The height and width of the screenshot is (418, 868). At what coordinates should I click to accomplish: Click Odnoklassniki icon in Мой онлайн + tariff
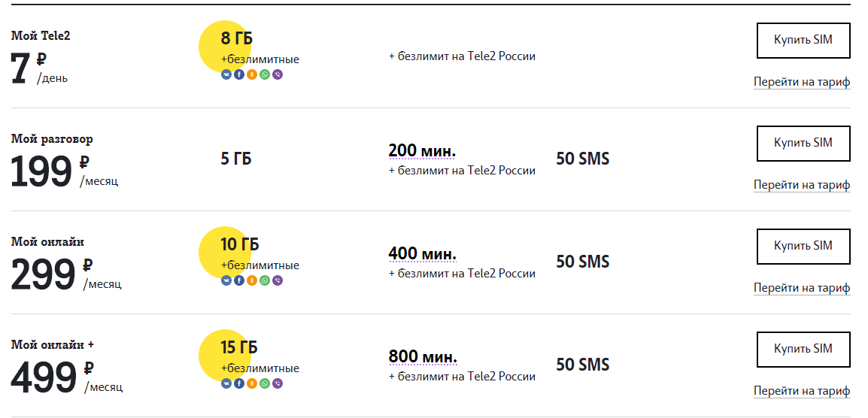[252, 383]
